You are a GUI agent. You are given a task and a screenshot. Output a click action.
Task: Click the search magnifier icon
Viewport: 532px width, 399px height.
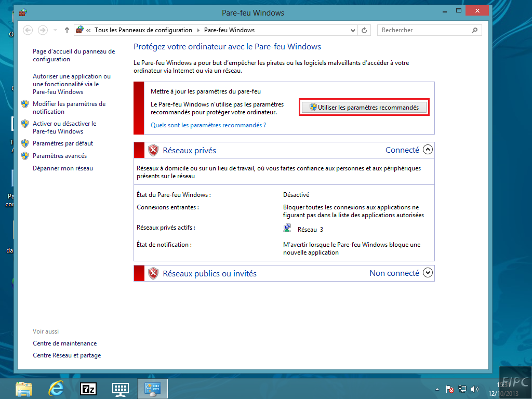coord(475,30)
